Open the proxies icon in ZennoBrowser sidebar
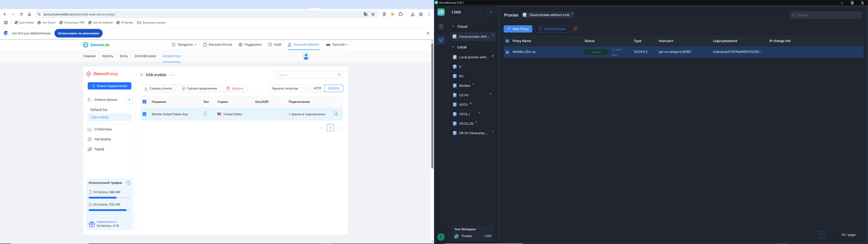This screenshot has height=244, width=868. pyautogui.click(x=441, y=40)
